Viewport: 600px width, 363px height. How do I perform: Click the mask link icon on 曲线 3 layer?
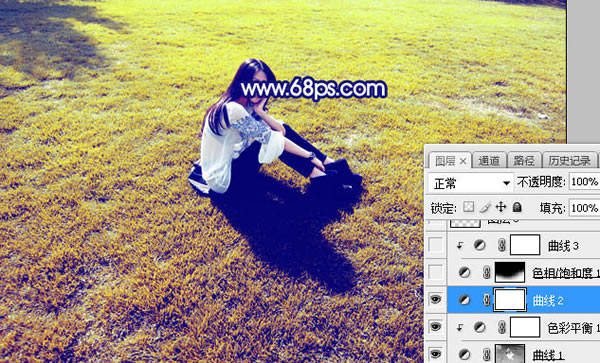coord(502,246)
